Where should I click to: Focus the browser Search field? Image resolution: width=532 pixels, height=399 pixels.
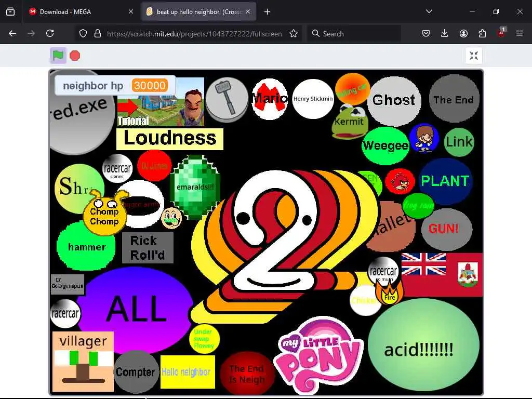pos(354,34)
